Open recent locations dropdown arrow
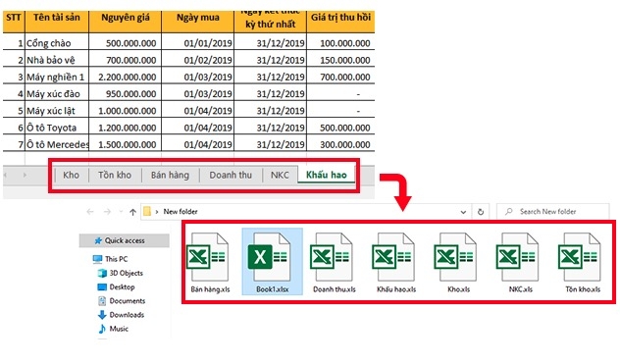Viewport: 620px width, 364px height. point(121,212)
